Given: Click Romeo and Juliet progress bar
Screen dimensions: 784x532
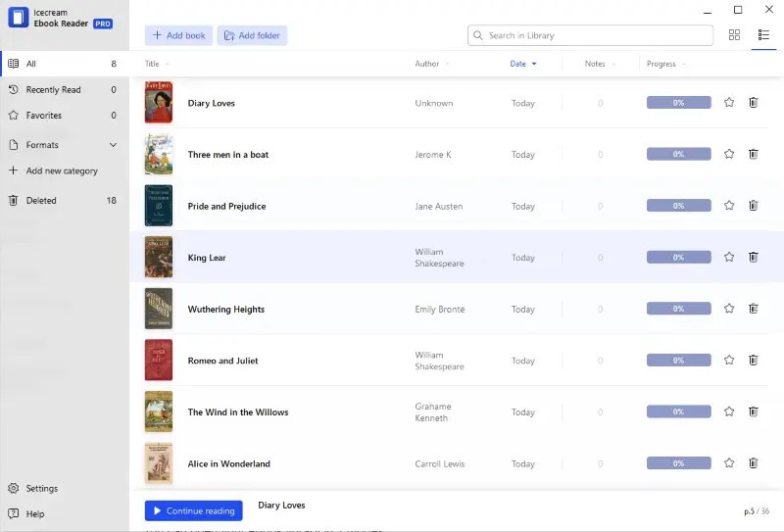Looking at the screenshot, I should [x=678, y=360].
